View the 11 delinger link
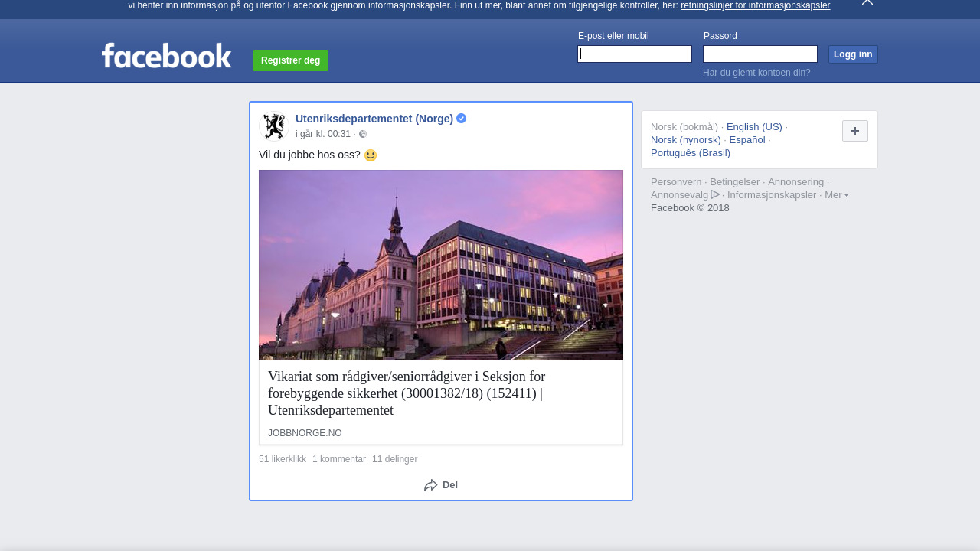 coord(395,459)
